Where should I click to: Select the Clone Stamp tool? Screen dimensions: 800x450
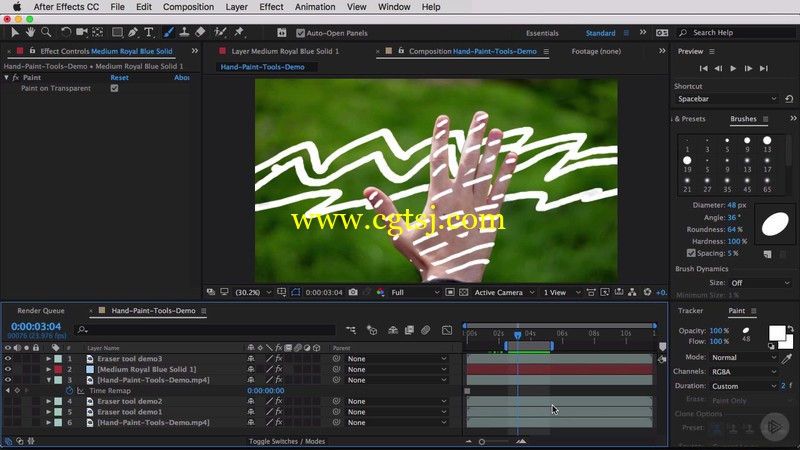[184, 32]
